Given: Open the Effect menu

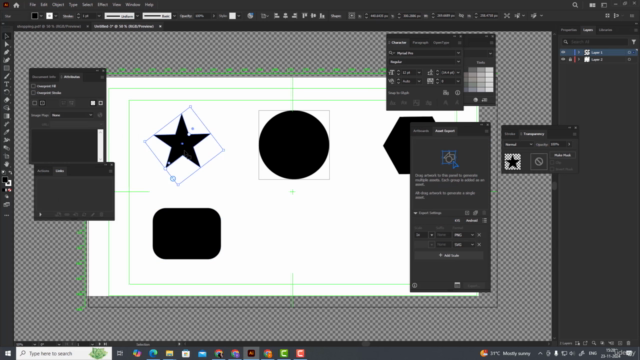Looking at the screenshot, I should click(x=102, y=5).
